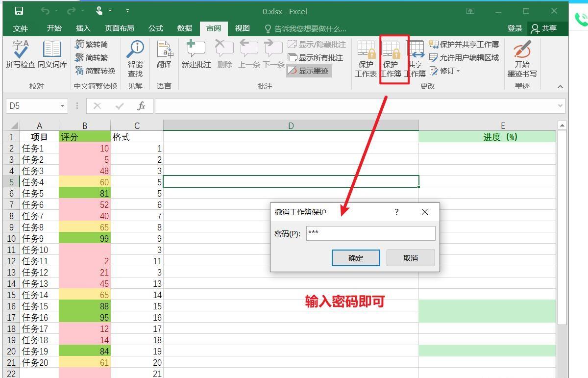Click the Redo arrow in title bar

coord(72,11)
